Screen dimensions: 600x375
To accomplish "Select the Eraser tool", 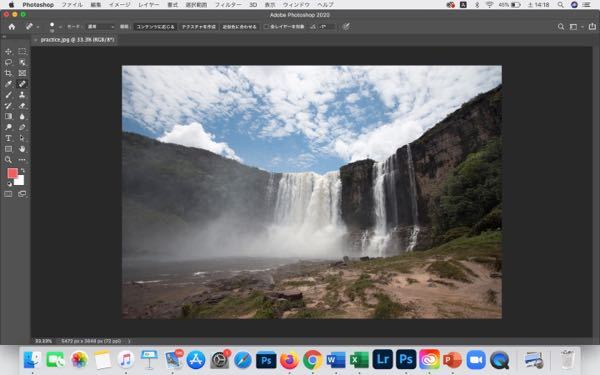I will click(x=22, y=106).
